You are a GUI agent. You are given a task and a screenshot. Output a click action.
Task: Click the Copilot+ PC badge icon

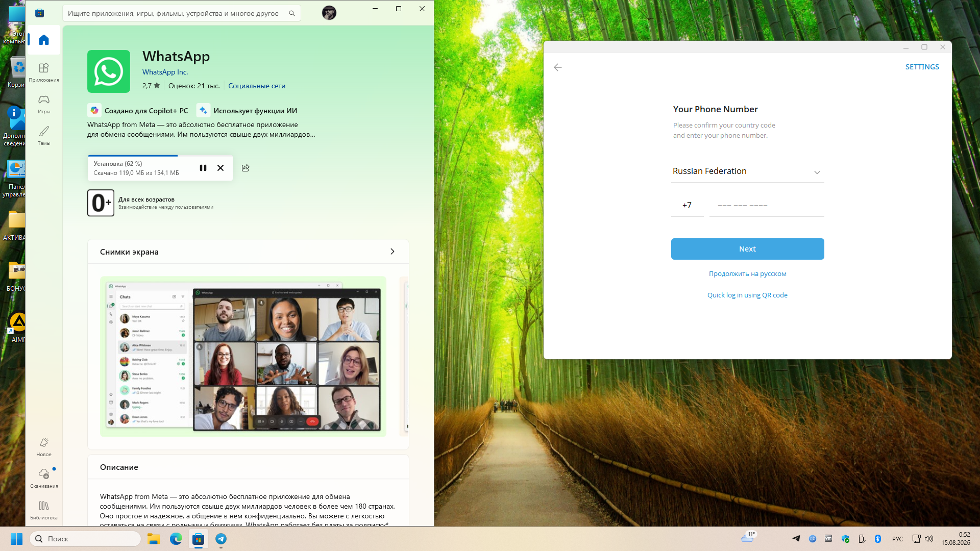94,110
